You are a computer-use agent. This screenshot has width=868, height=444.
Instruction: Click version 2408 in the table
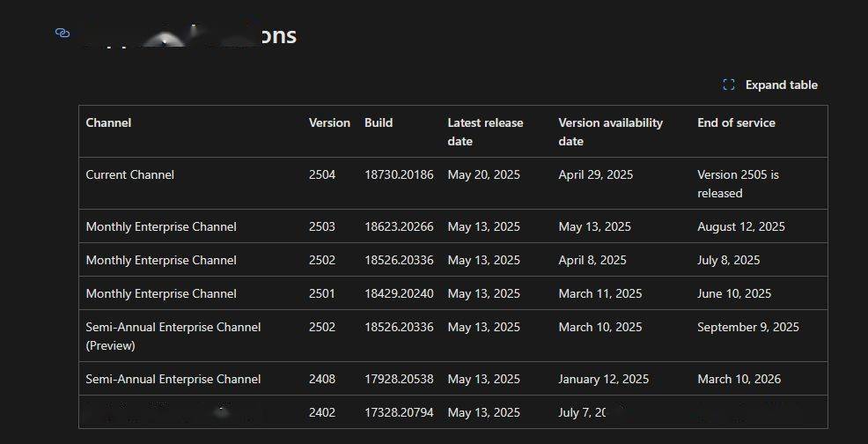point(321,379)
